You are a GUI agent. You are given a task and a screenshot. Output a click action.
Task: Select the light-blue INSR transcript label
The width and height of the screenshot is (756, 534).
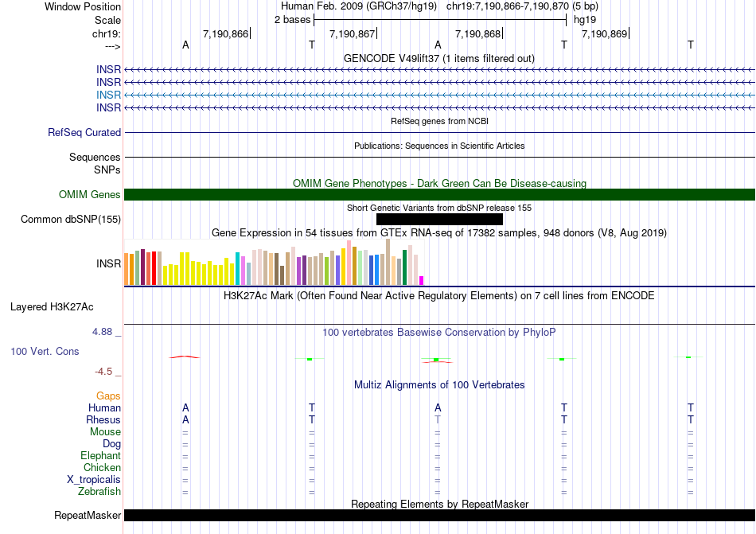click(108, 95)
